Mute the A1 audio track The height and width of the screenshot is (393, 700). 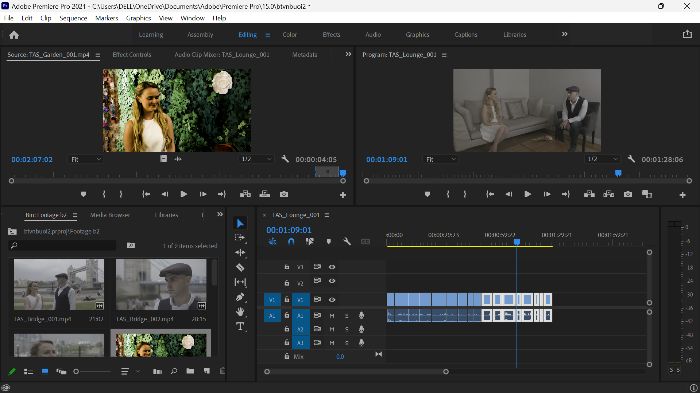click(332, 316)
